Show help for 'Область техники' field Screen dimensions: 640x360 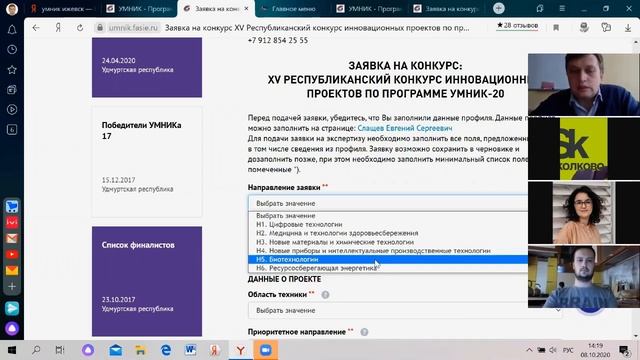coord(325,294)
